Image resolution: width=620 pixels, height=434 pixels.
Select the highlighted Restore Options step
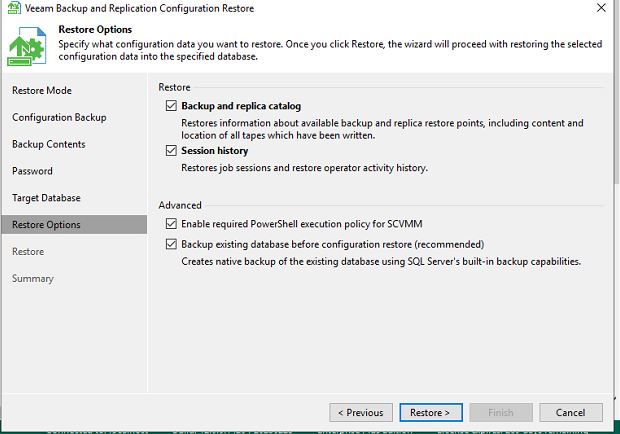point(46,225)
